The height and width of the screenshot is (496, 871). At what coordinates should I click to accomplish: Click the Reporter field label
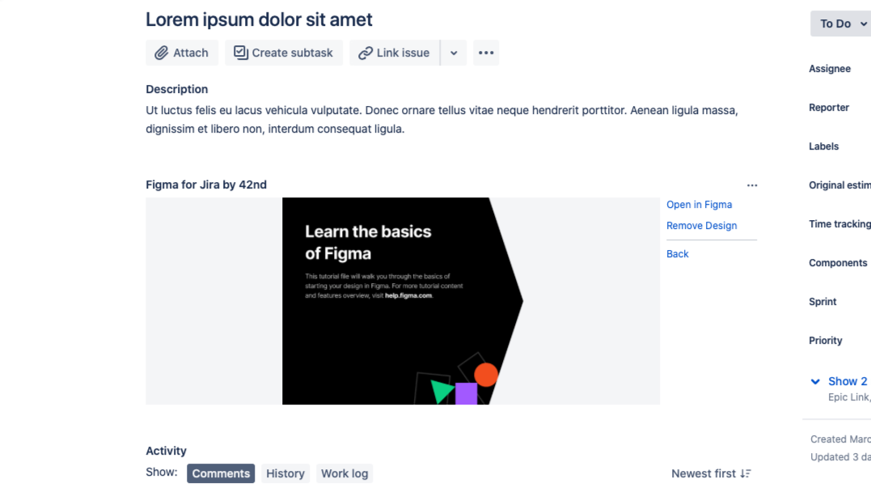[x=829, y=108]
